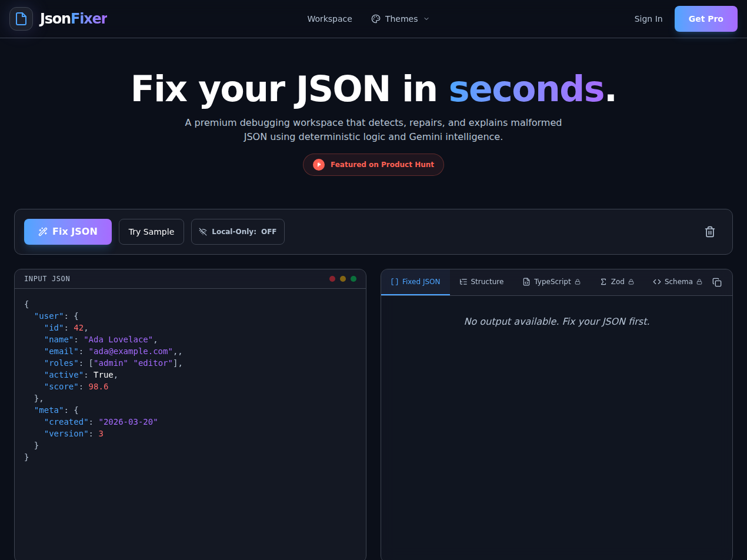Screen dimensions: 747x560
Task: Click the copy output icon
Action: (x=717, y=282)
